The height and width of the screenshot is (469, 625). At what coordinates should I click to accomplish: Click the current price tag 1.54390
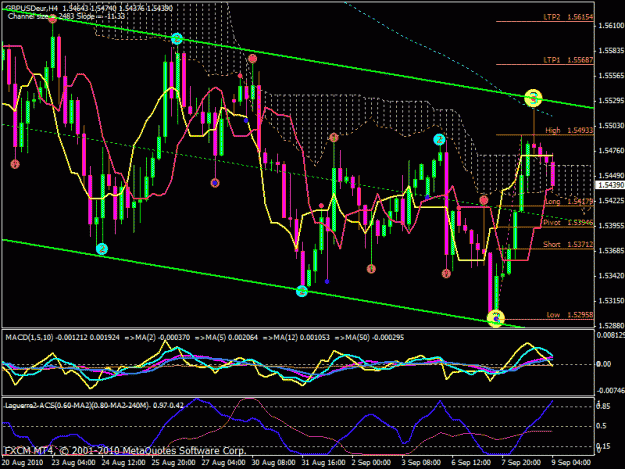pyautogui.click(x=610, y=185)
